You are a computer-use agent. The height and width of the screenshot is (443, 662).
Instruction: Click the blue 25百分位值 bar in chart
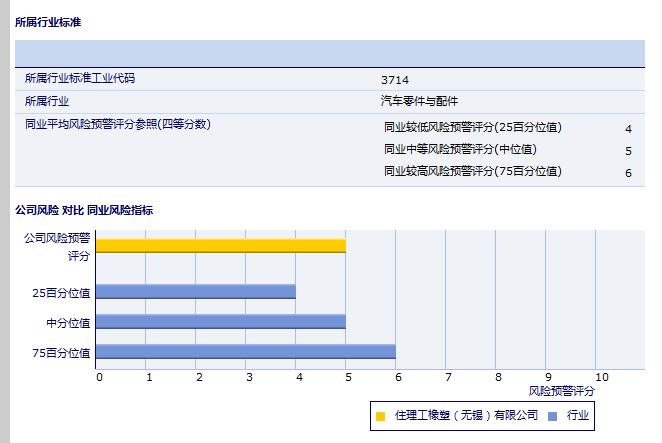pyautogui.click(x=196, y=292)
